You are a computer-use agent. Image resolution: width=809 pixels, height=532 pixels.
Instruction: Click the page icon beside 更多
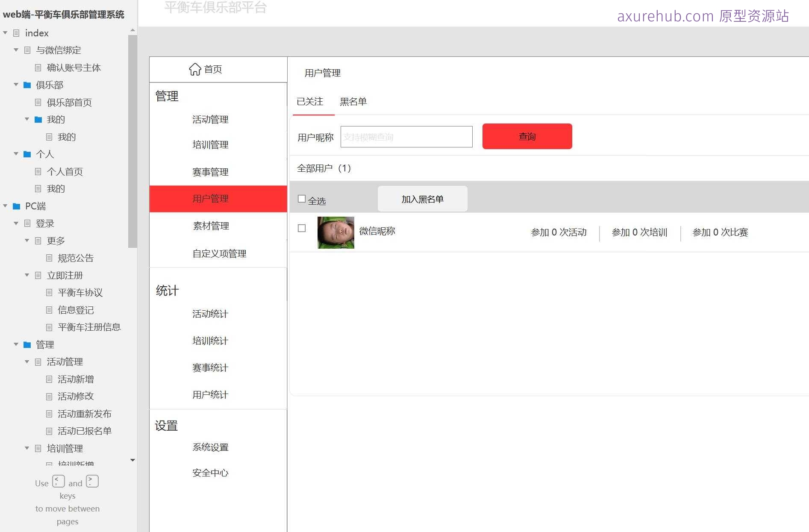38,241
